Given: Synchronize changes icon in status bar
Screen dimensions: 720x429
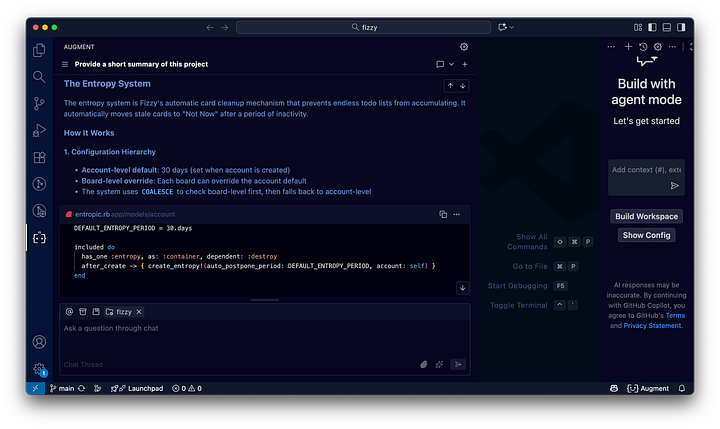Looking at the screenshot, I should tap(81, 389).
